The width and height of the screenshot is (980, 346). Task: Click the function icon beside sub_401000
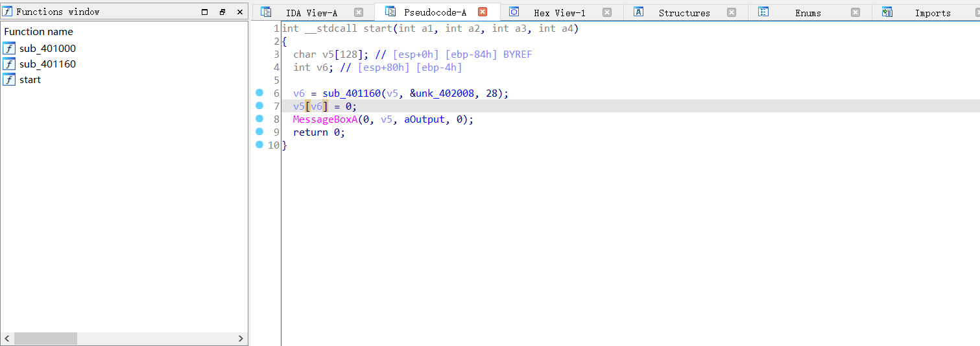coord(9,49)
